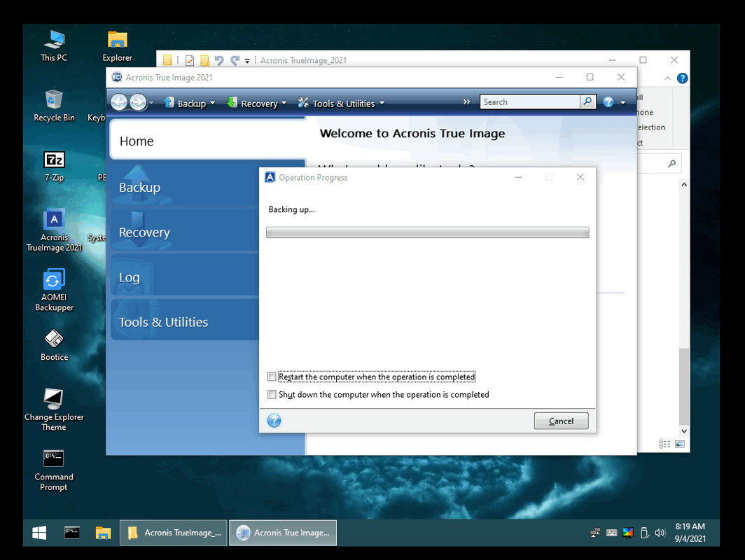Cancel the backup operation
Image resolution: width=745 pixels, height=560 pixels.
[561, 421]
